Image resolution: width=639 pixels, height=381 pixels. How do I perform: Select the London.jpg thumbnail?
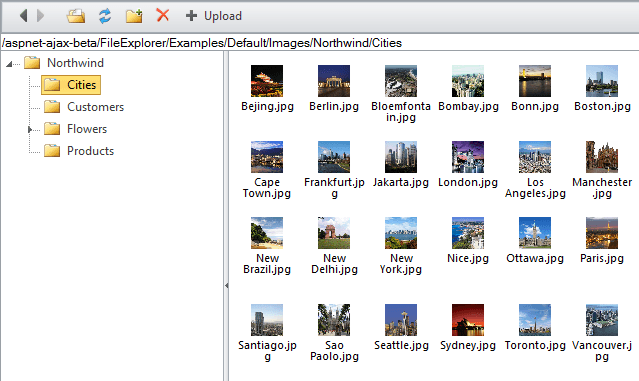click(468, 157)
